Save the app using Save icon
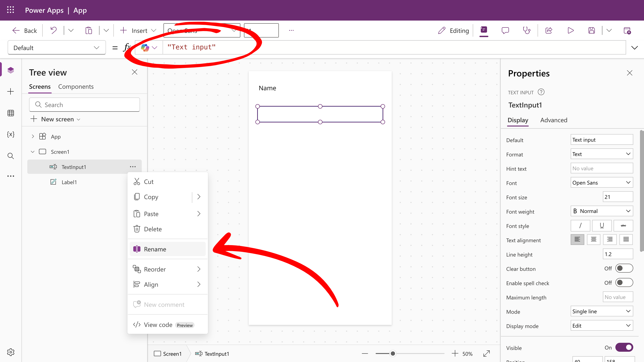The height and width of the screenshot is (362, 644). tap(591, 30)
